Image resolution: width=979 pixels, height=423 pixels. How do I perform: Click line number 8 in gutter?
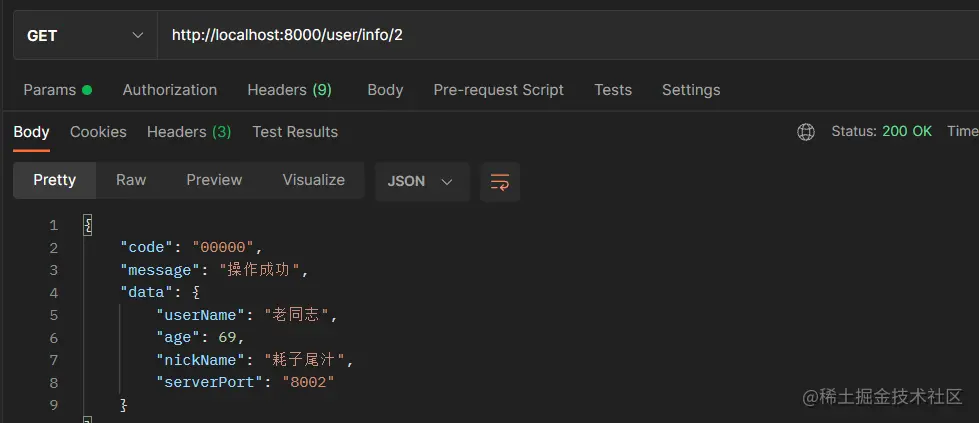[x=54, y=382]
